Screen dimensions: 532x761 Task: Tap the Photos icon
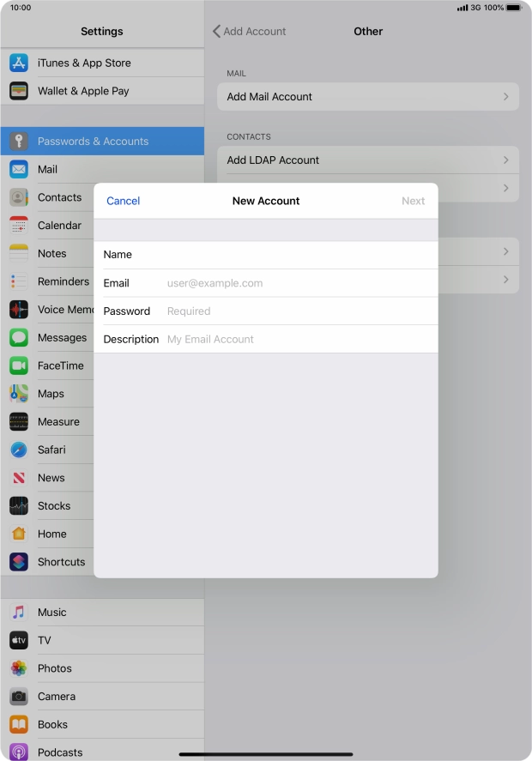tap(19, 668)
